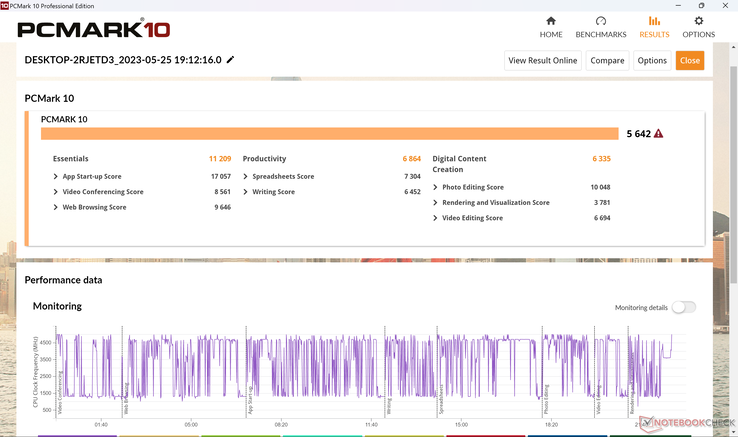Screen dimensions: 738x437
Task: Click the View Result Online button
Action: 543,60
